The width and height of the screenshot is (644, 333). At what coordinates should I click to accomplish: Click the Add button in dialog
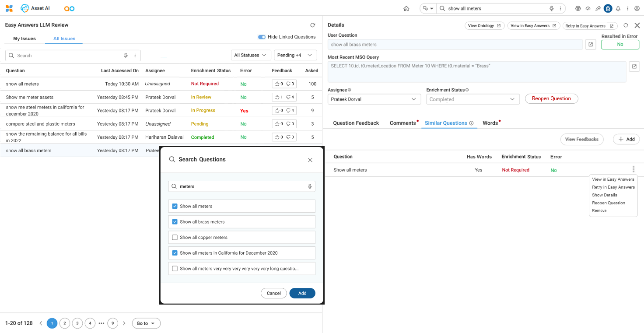pyautogui.click(x=302, y=293)
